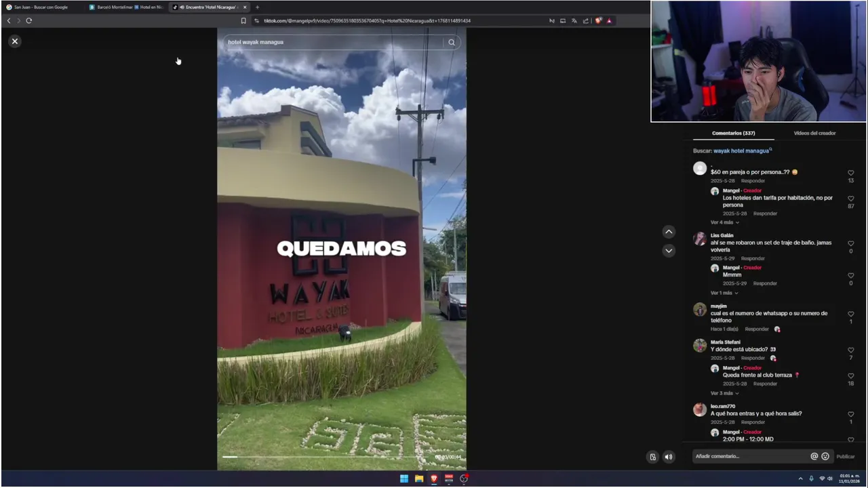Expand 'Ver 4 más' replies

click(724, 222)
